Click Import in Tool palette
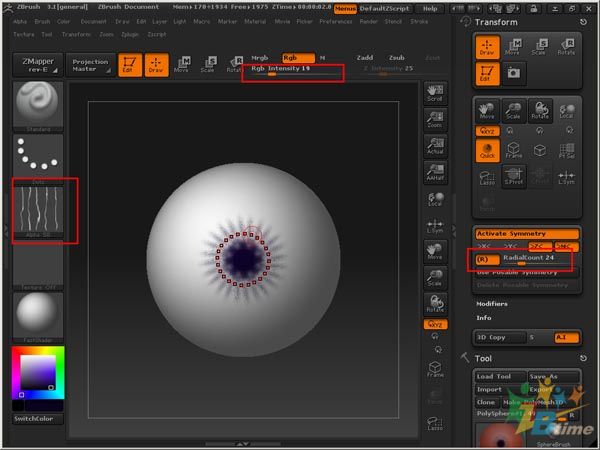Screen dimensions: 600x450 (x=500, y=390)
